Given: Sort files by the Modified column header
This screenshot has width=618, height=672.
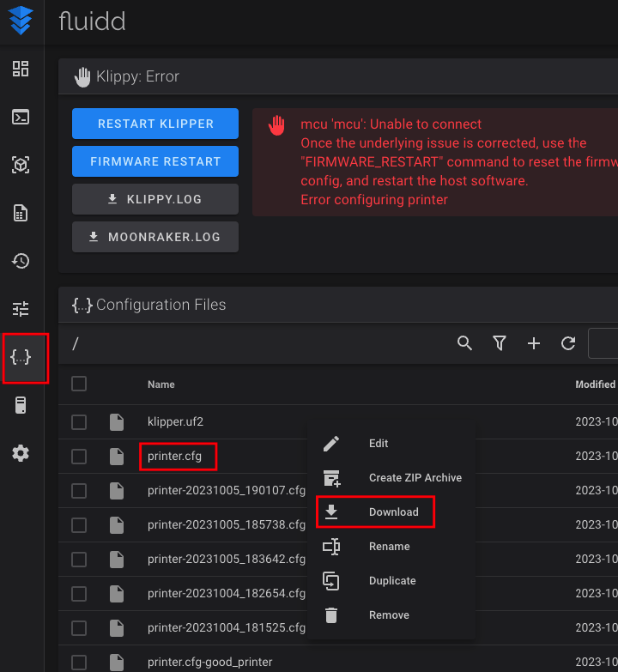Looking at the screenshot, I should 596,384.
